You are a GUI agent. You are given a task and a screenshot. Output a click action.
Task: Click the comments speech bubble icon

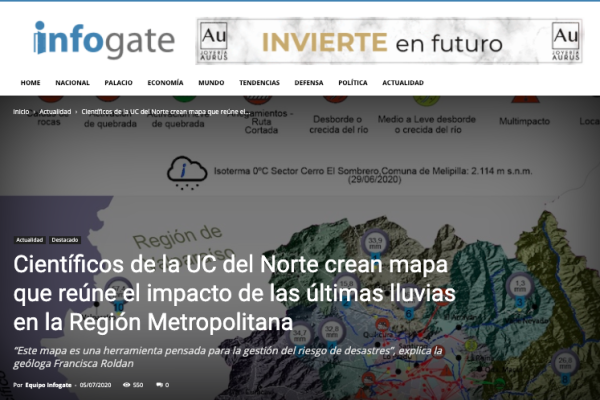tap(160, 385)
